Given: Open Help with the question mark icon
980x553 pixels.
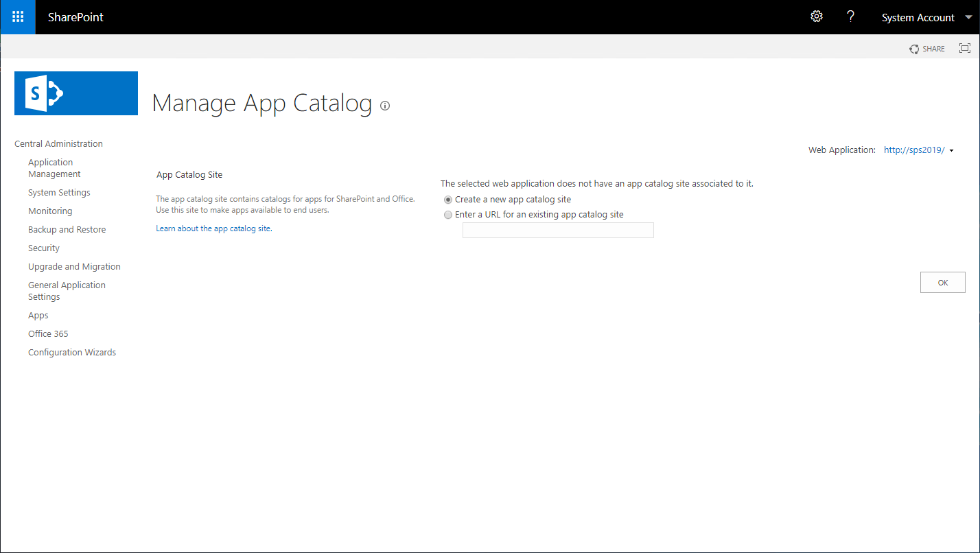Looking at the screenshot, I should tap(850, 16).
